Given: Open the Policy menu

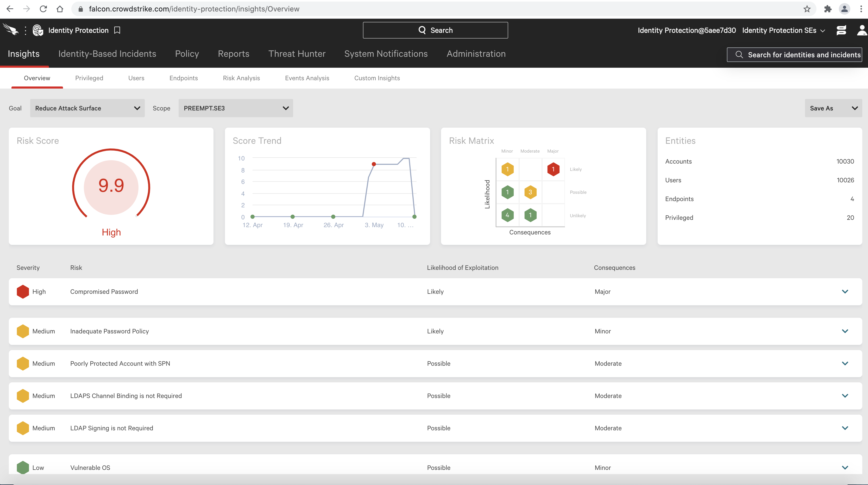Looking at the screenshot, I should tap(187, 54).
